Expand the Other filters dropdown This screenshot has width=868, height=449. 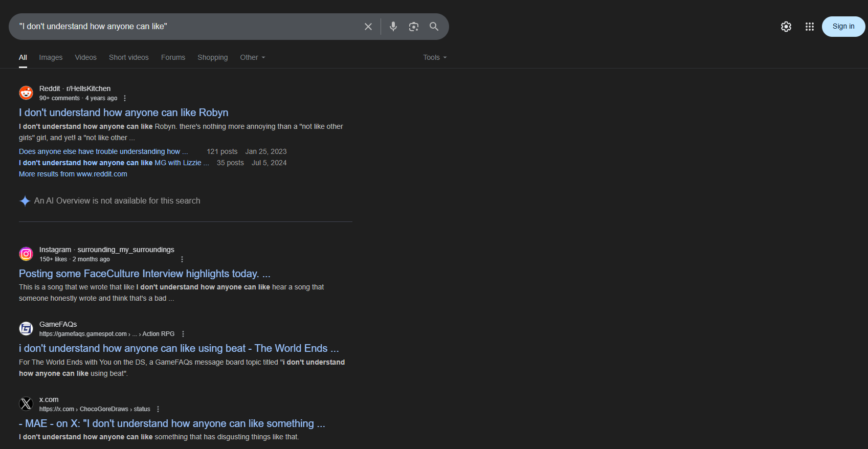click(253, 57)
